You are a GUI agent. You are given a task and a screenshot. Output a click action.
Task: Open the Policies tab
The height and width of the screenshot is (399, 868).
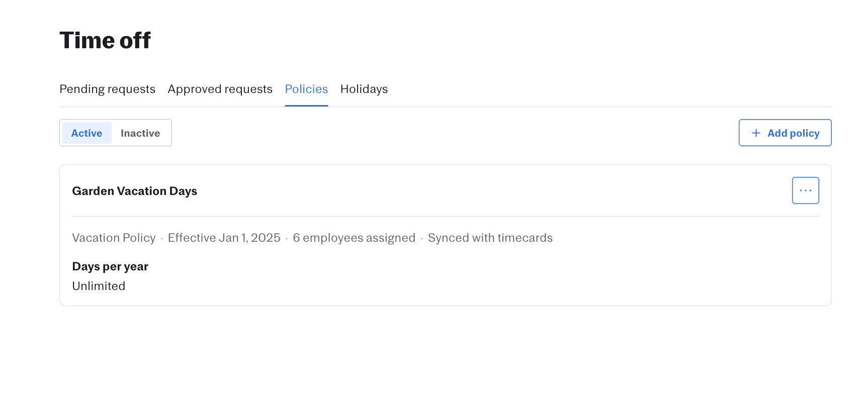pyautogui.click(x=306, y=89)
